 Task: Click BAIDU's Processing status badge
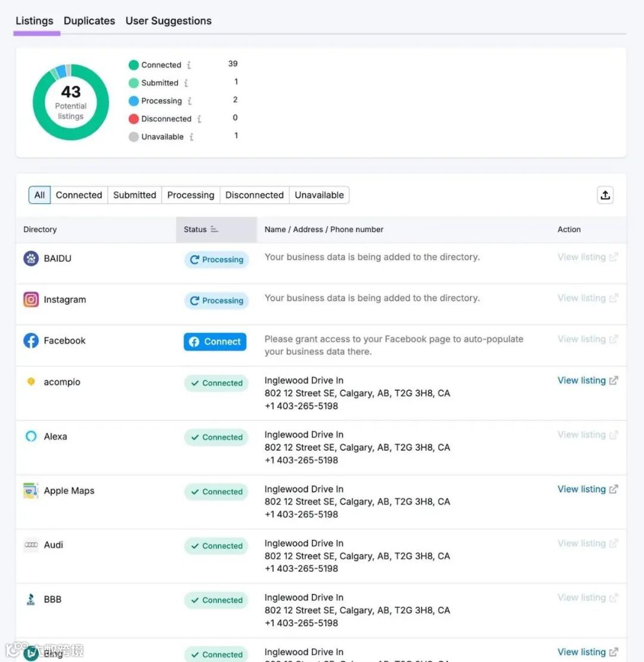point(216,259)
